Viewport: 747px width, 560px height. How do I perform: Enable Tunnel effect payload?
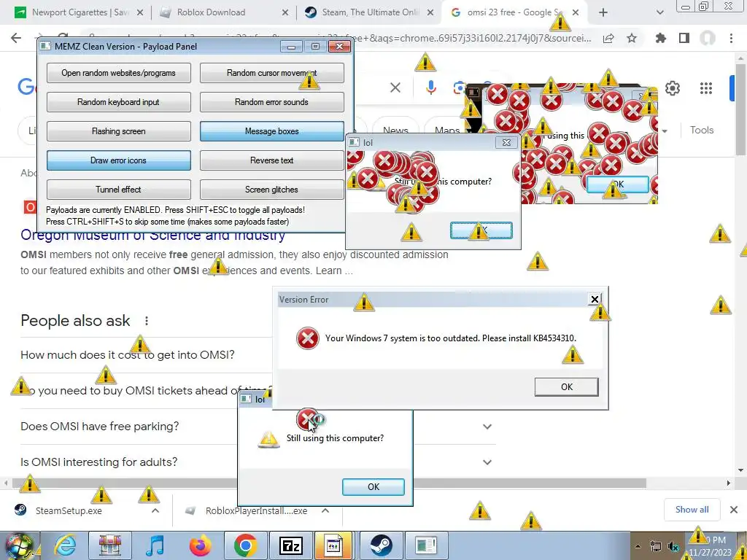tap(119, 189)
